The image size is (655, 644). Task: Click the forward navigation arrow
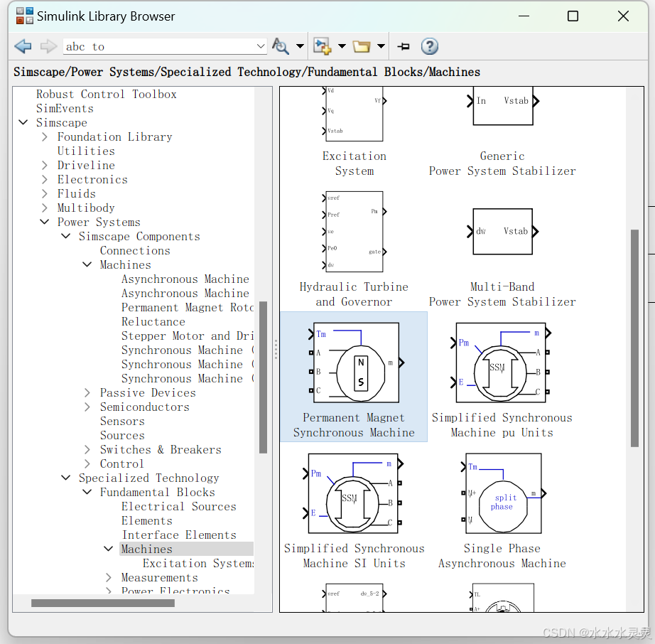[48, 46]
